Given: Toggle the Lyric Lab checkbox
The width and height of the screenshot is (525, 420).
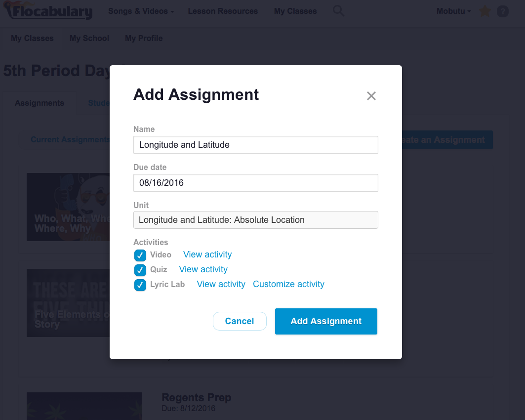Looking at the screenshot, I should click(140, 285).
